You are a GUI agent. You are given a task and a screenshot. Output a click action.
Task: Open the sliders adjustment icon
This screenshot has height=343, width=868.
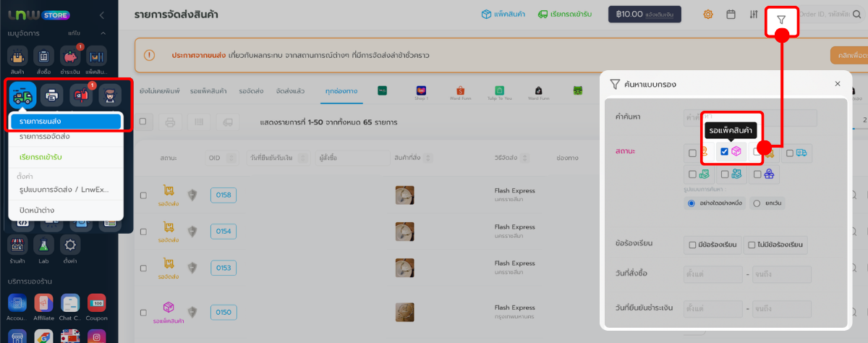point(754,14)
